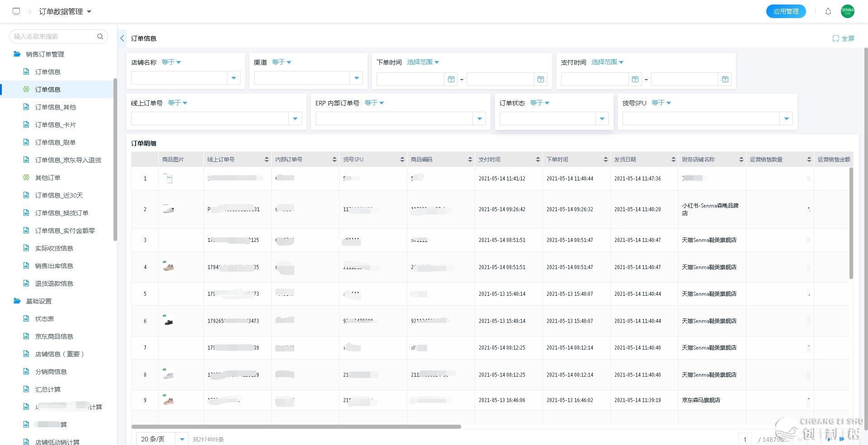Open 实际收货信息 in sidebar
The image size is (868, 445).
(54, 248)
